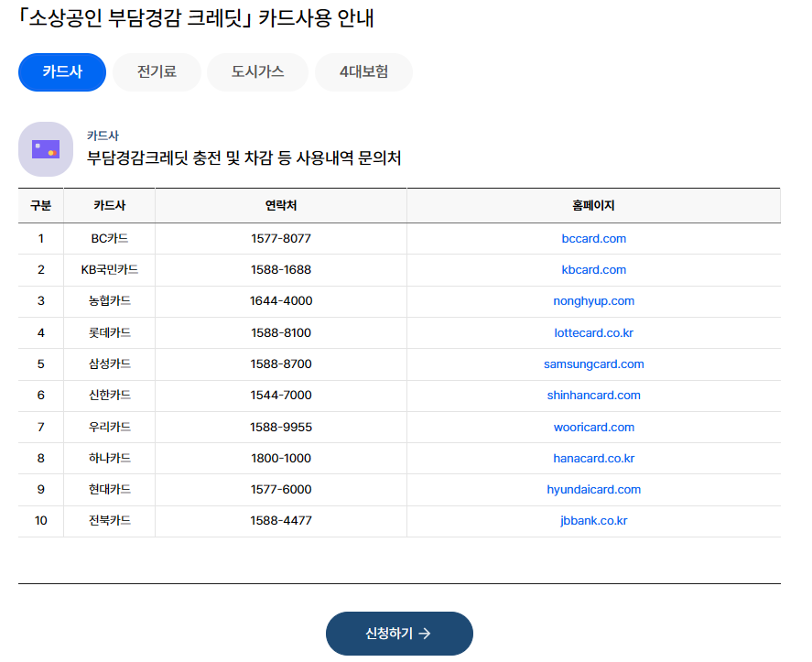This screenshot has width=812, height=662.
Task: Select the 농협카드 cell
Action: pos(109,301)
